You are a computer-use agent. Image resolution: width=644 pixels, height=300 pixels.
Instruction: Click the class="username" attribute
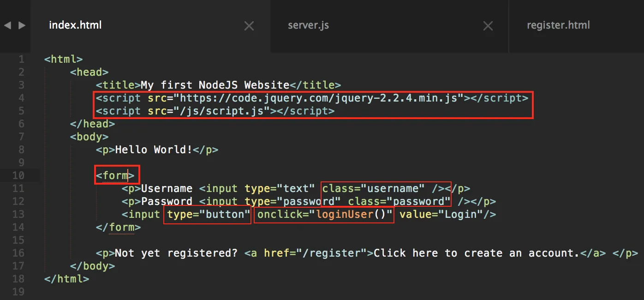tap(374, 188)
